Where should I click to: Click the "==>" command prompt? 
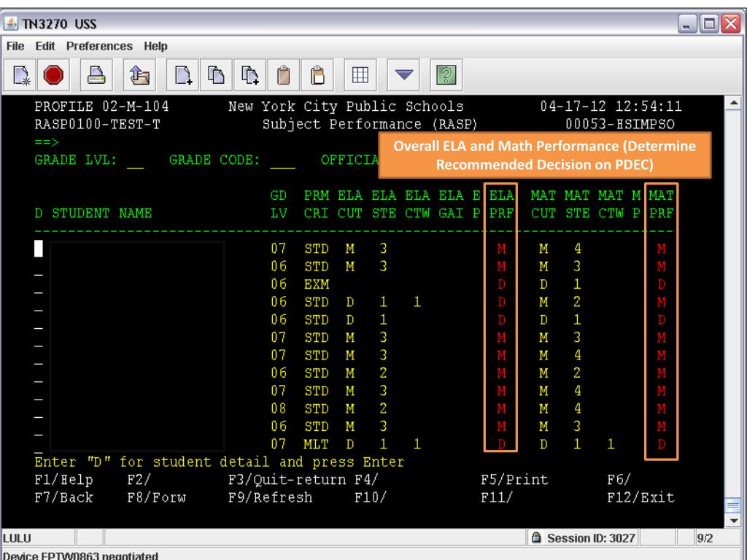[x=47, y=142]
